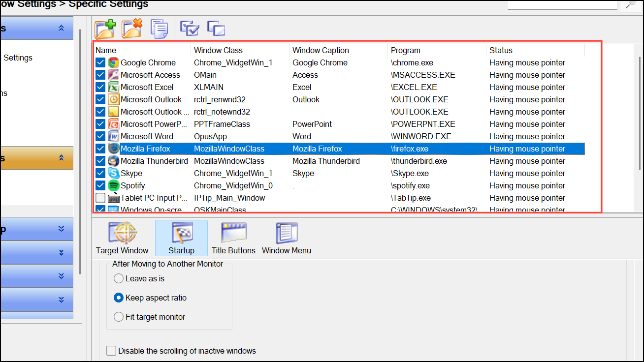This screenshot has height=362, width=644.
Task: Click the keyboard icon for Tablet PC Input
Action: 113,198
